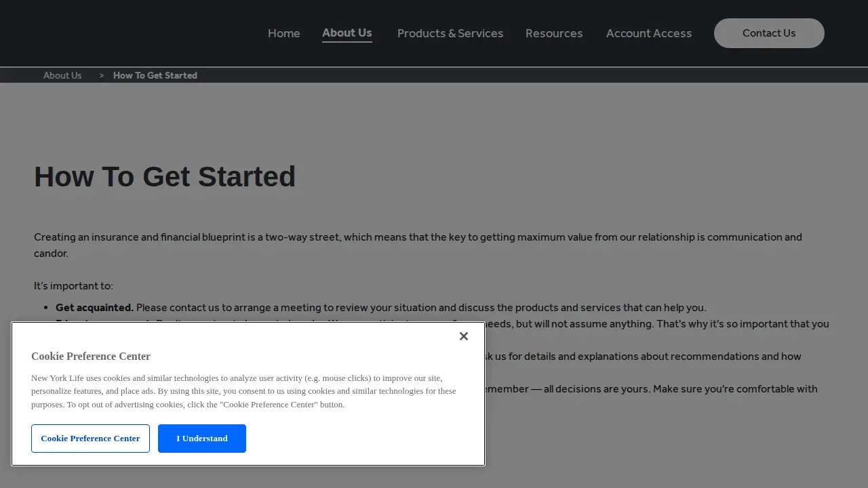Click the Cookie Preference Center dialog title
The image size is (868, 488).
click(91, 357)
